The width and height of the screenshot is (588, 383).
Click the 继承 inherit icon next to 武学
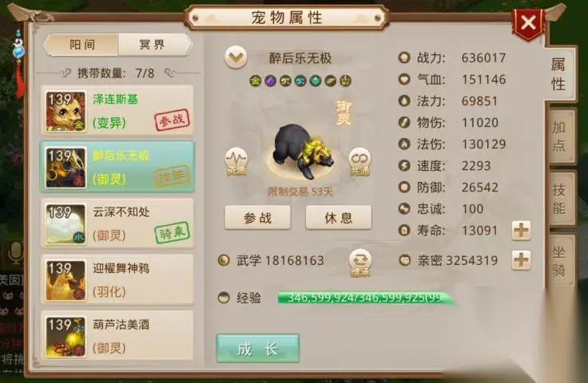pyautogui.click(x=360, y=263)
